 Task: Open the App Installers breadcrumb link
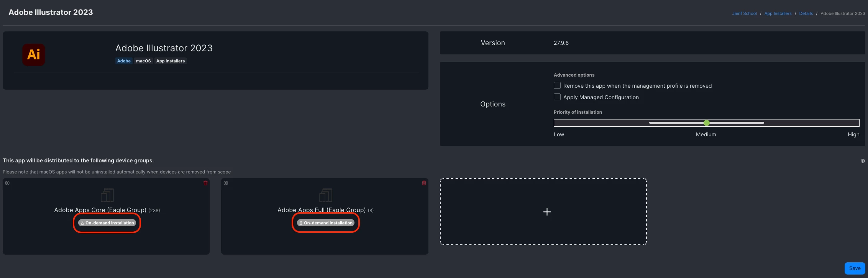click(778, 13)
